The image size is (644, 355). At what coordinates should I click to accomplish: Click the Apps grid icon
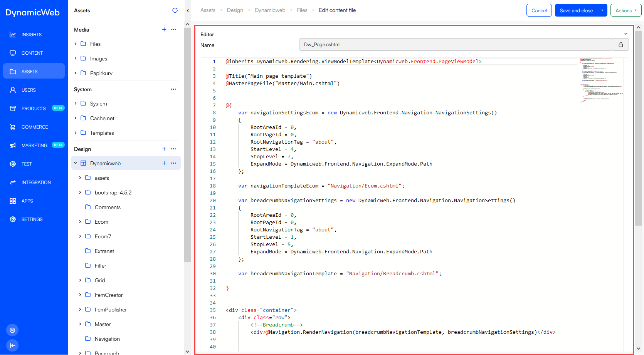coord(13,201)
